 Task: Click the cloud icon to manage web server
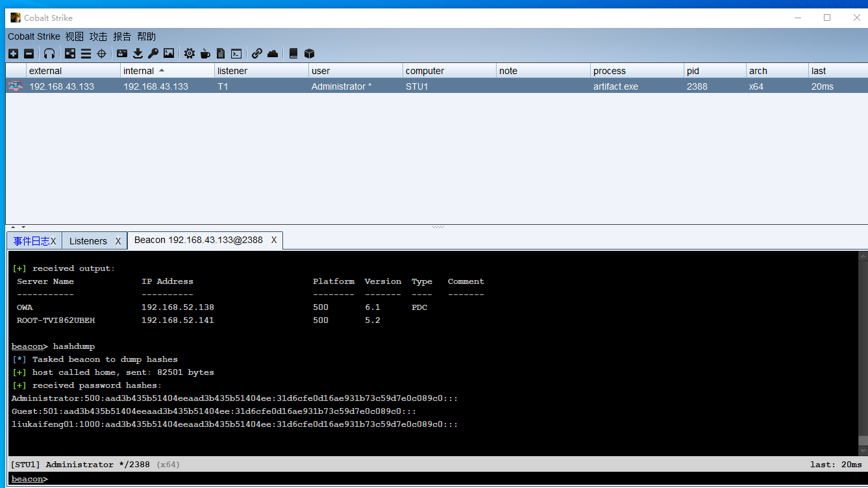(x=273, y=53)
